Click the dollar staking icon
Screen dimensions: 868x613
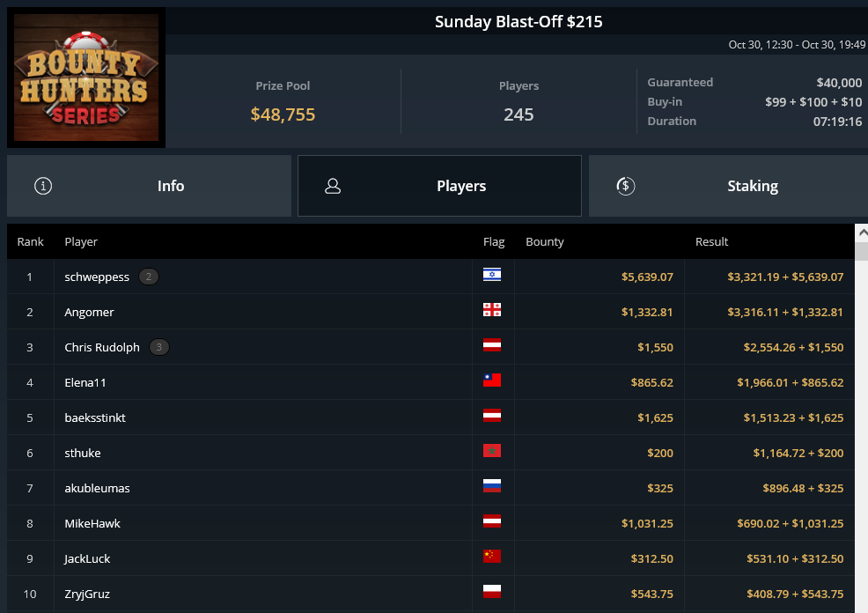pos(626,186)
